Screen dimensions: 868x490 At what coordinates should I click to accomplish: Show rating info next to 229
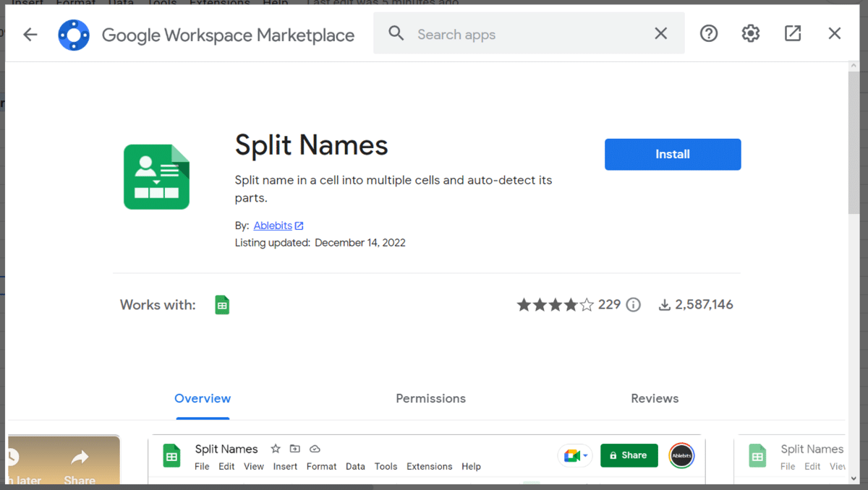(x=634, y=305)
